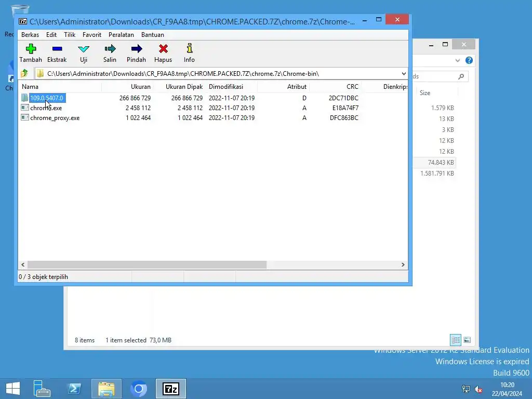Screen dimensions: 532x399
Task: Click the Ekstrak extract icon
Action: click(x=57, y=49)
